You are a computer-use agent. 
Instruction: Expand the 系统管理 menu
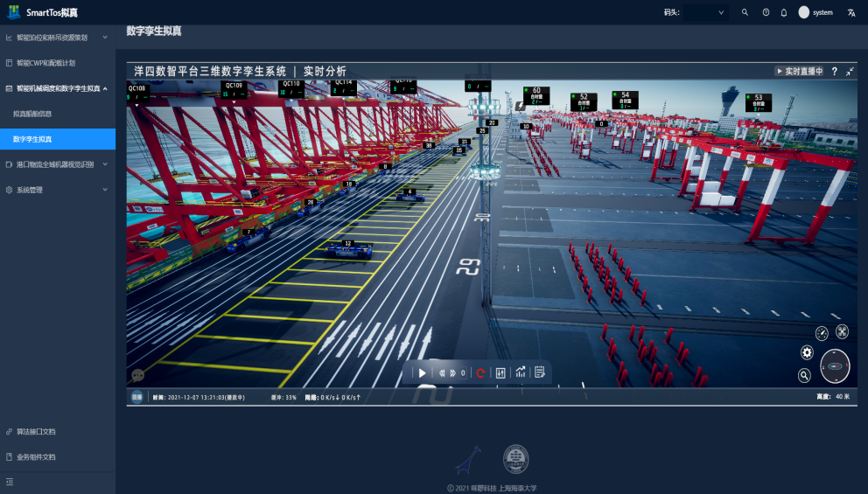[x=57, y=190]
